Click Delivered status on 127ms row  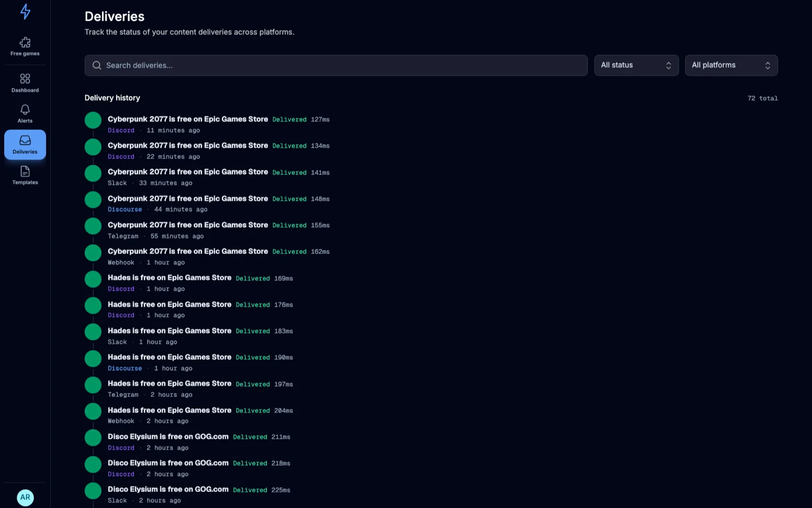289,120
